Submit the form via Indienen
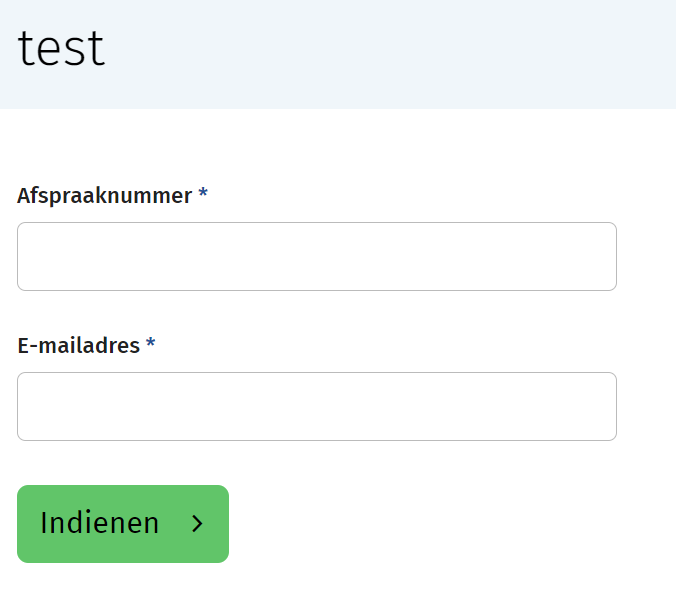This screenshot has width=676, height=598. click(x=123, y=524)
